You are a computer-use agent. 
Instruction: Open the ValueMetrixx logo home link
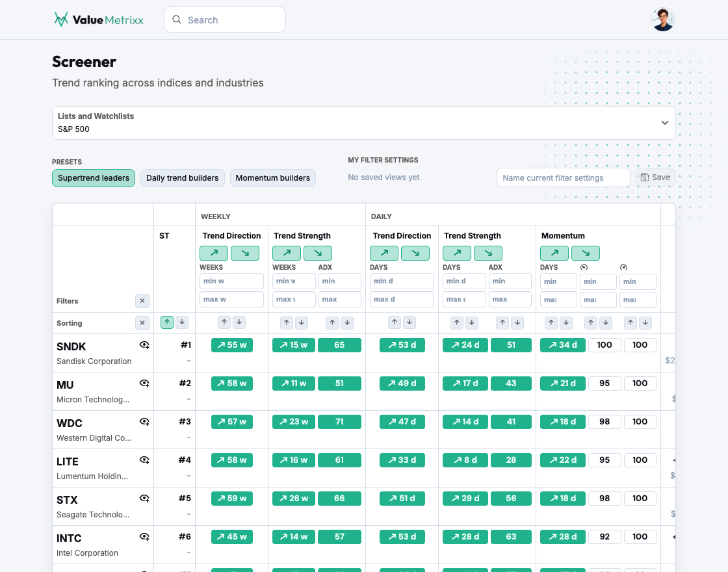[x=99, y=19]
